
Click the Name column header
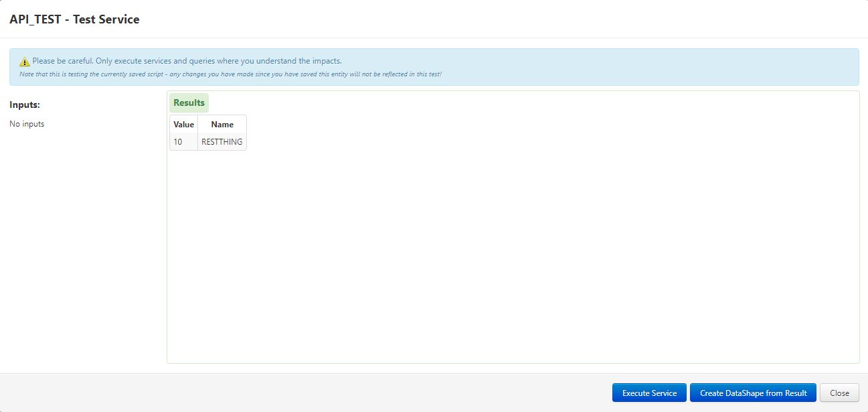(222, 125)
